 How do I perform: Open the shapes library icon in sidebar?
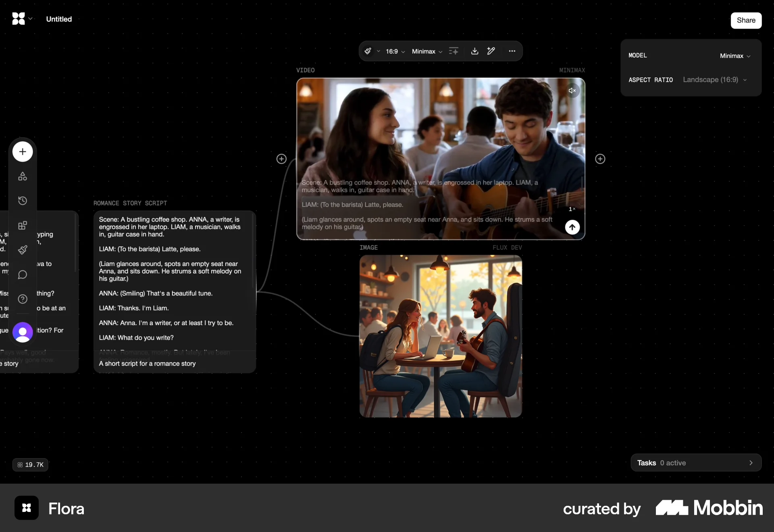click(23, 177)
